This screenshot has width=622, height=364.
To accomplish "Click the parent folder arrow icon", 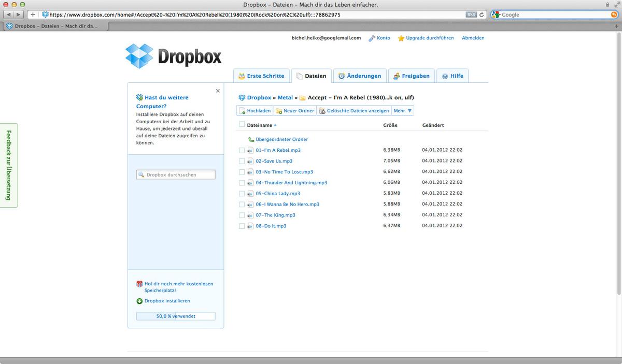I will tap(251, 139).
